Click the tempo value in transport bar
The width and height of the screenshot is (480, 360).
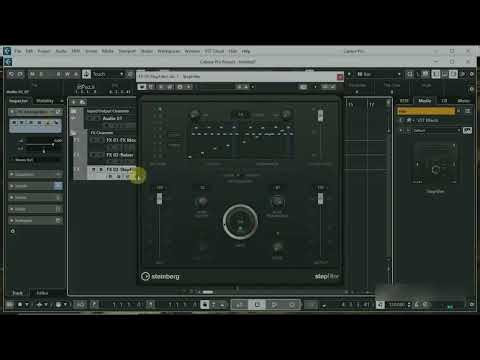click(397, 305)
